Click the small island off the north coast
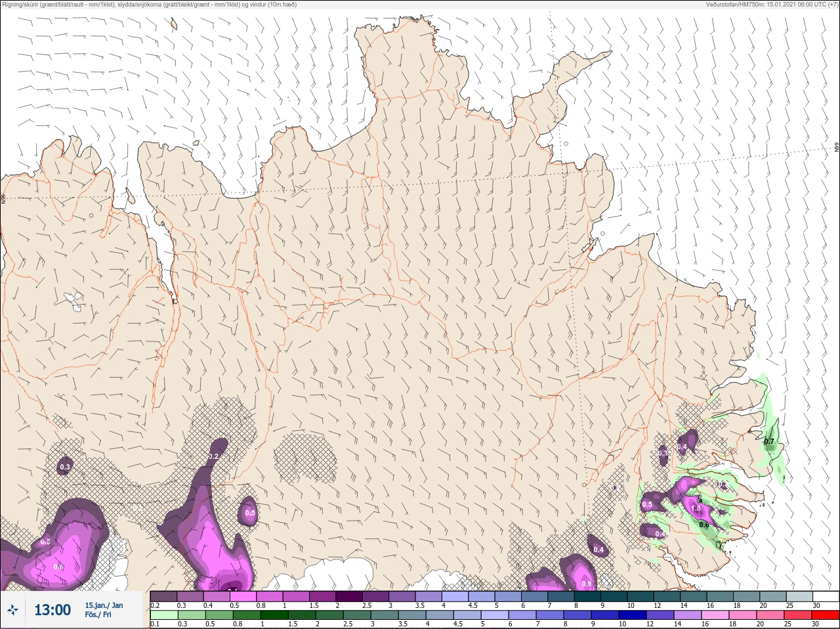Screen dimensions: 840x629 coord(174,25)
